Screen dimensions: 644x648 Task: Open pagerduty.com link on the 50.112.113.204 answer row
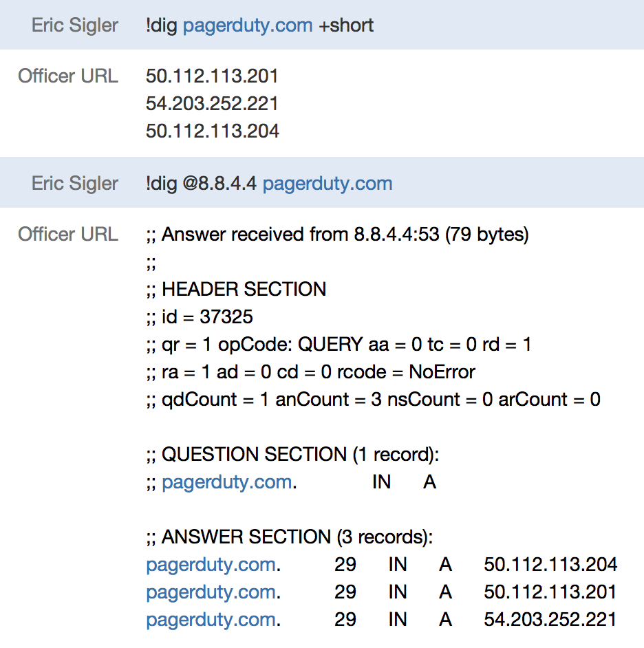pos(211,565)
